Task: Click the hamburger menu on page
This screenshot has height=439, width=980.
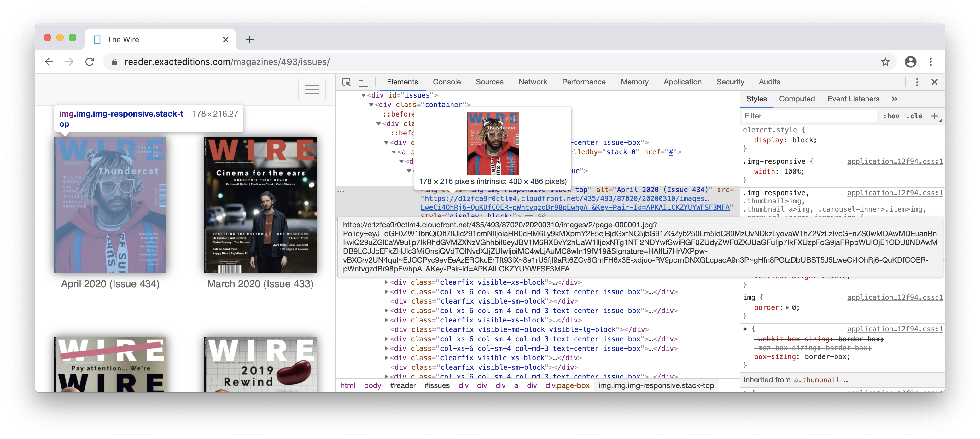Action: tap(312, 89)
